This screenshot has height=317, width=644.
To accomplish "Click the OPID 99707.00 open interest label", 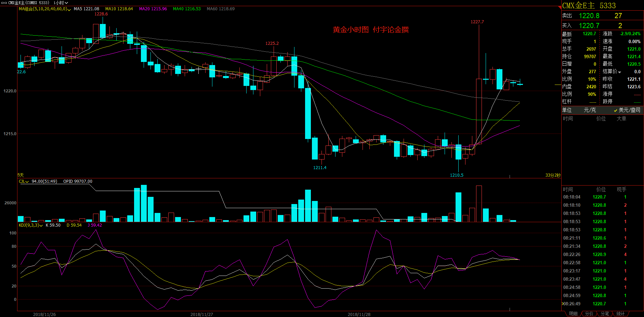I will coord(78,181).
